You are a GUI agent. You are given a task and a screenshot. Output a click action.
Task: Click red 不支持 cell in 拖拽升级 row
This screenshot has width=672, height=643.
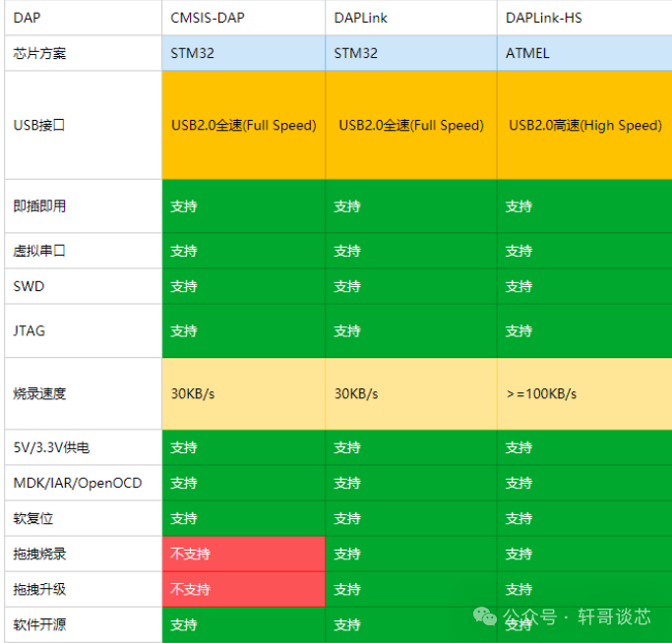click(x=243, y=590)
